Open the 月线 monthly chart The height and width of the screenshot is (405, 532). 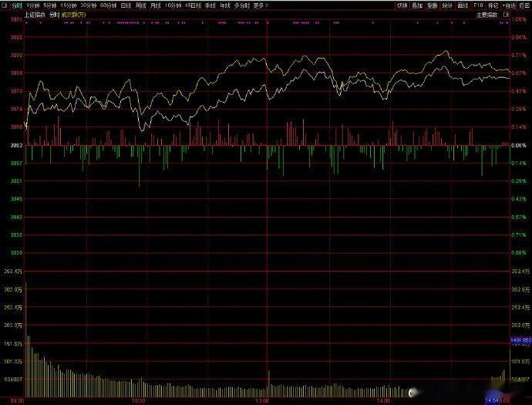coord(156,5)
